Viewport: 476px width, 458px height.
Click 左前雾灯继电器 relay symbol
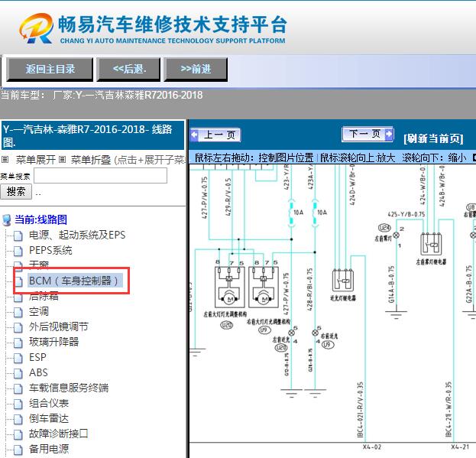pyautogui.click(x=431, y=244)
